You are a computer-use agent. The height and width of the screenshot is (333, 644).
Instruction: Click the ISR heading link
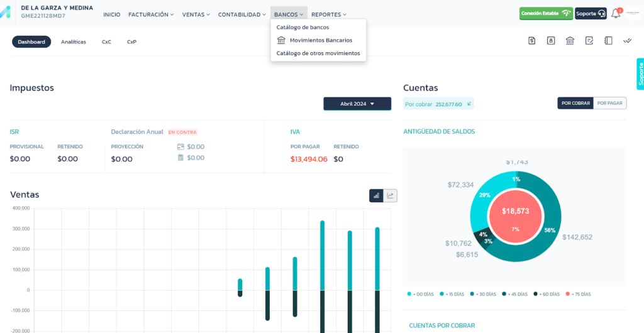(14, 132)
